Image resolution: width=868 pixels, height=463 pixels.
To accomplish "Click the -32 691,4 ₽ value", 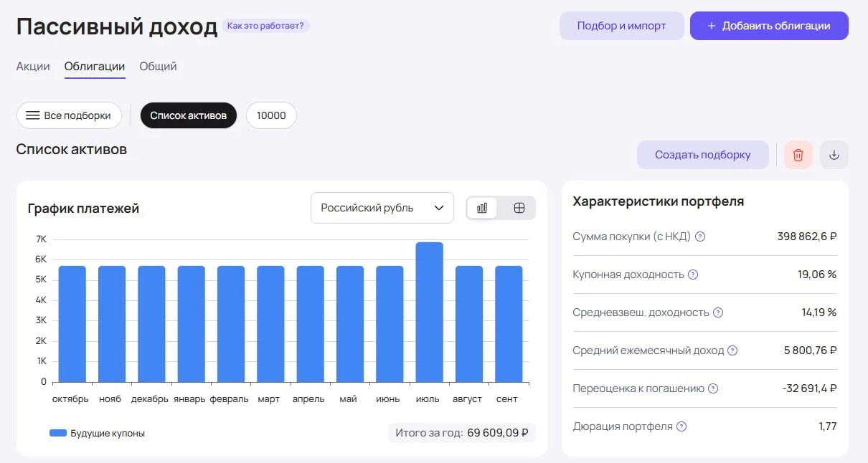I will click(x=809, y=388).
